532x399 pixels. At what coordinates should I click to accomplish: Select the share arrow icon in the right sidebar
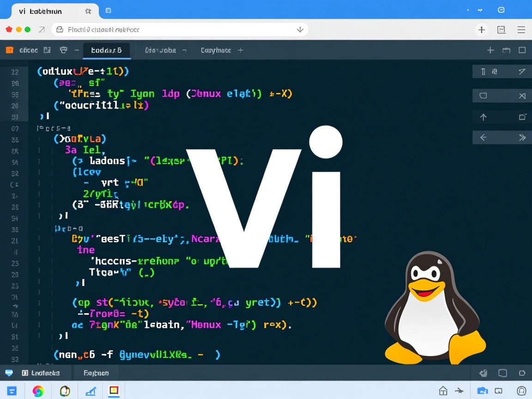tap(522, 72)
